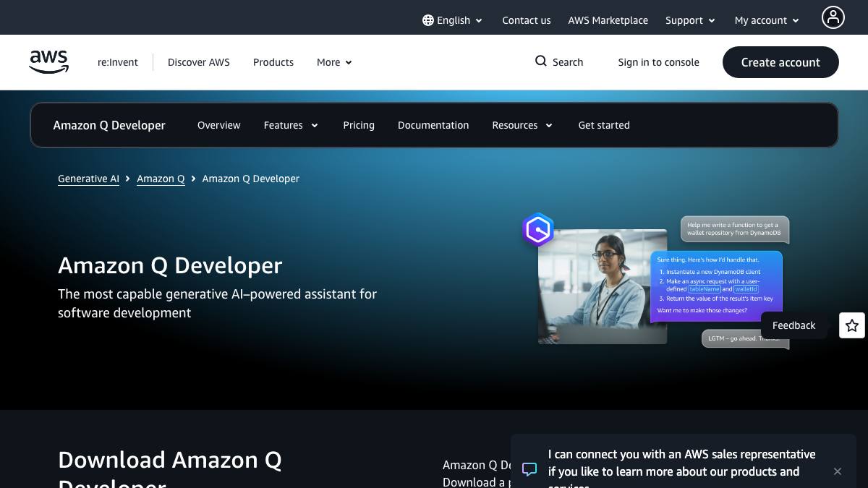This screenshot has width=868, height=488.
Task: Click the 'Help me write a function' chat bubble
Action: click(734, 229)
